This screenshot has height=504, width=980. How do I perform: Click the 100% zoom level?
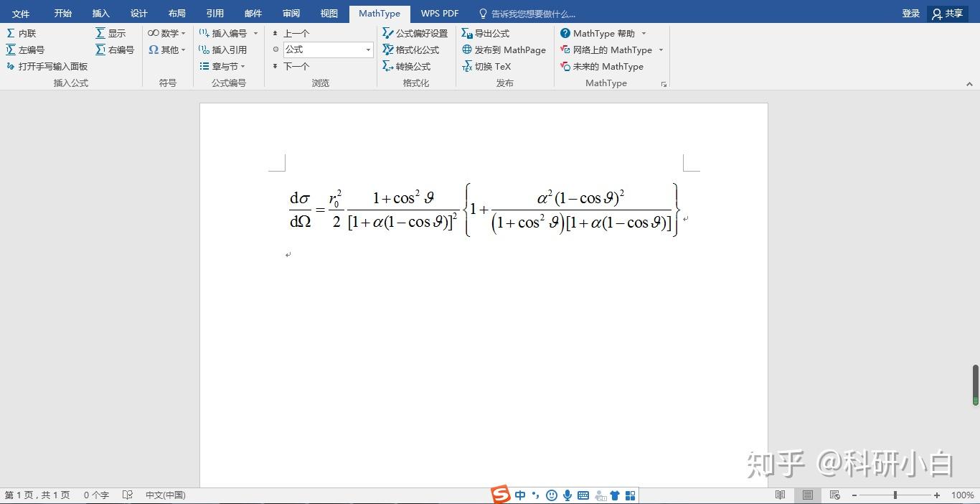click(x=962, y=495)
